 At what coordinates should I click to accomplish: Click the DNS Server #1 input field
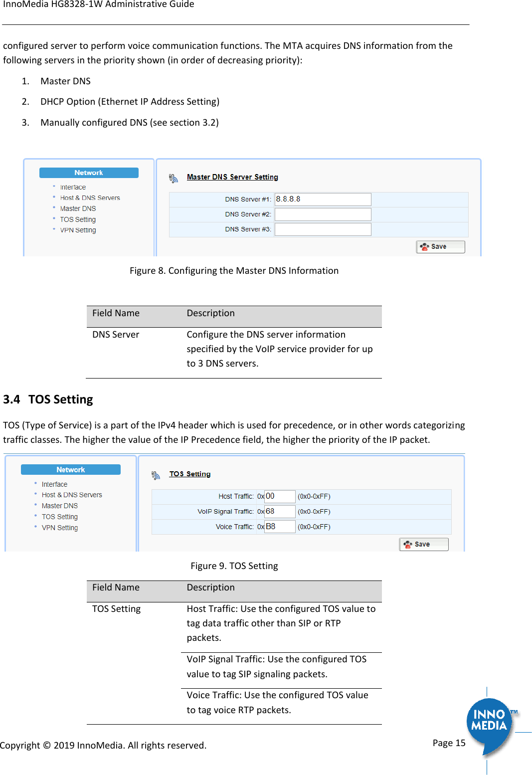(x=323, y=198)
